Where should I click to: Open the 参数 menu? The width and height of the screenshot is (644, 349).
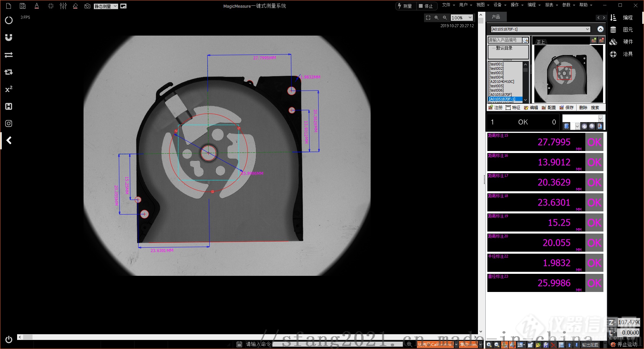tap(568, 5)
